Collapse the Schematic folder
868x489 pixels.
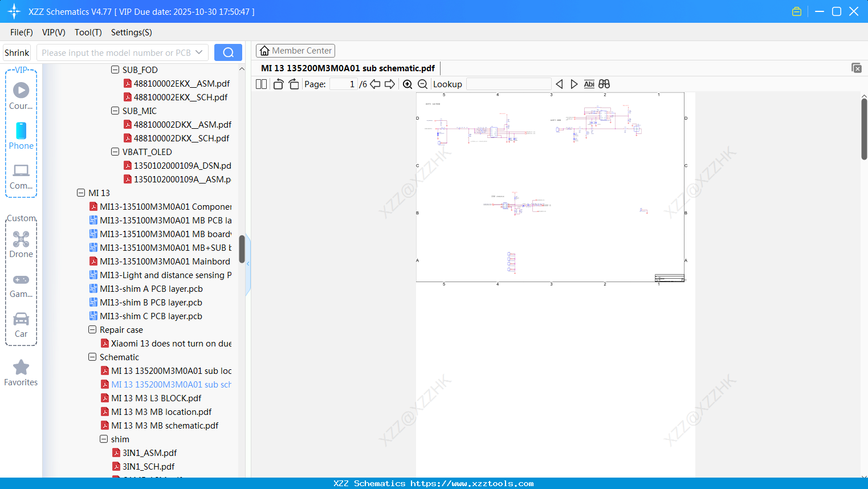click(x=92, y=357)
